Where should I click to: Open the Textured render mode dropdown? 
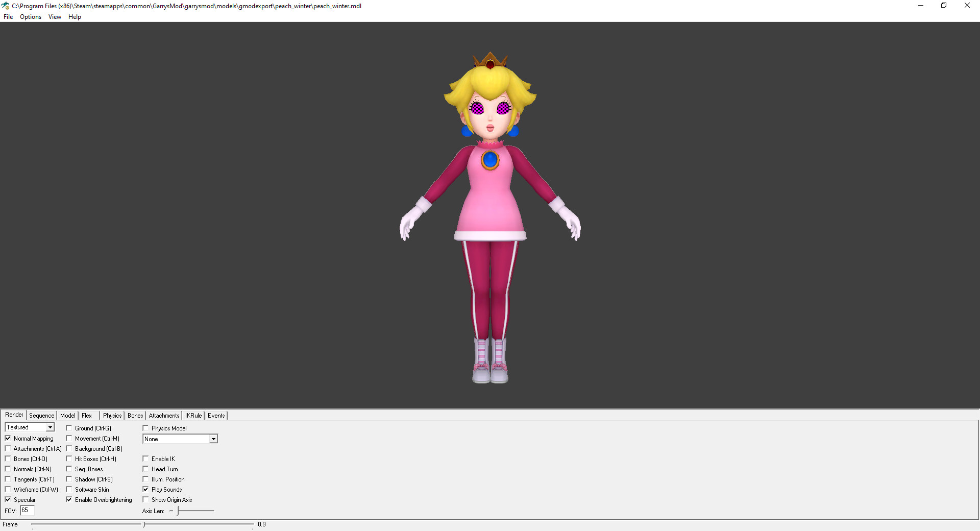coord(50,427)
